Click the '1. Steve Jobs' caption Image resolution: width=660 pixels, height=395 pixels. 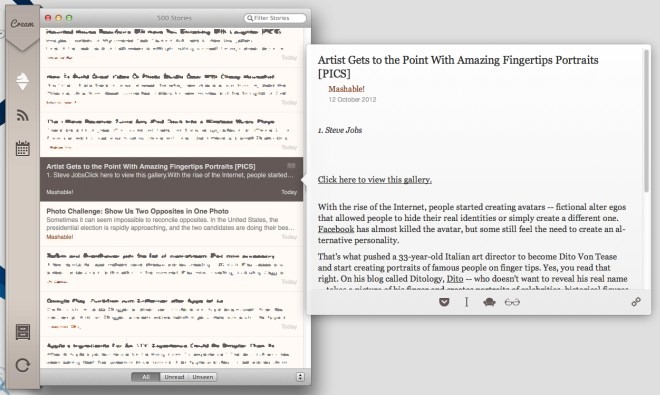(x=340, y=131)
